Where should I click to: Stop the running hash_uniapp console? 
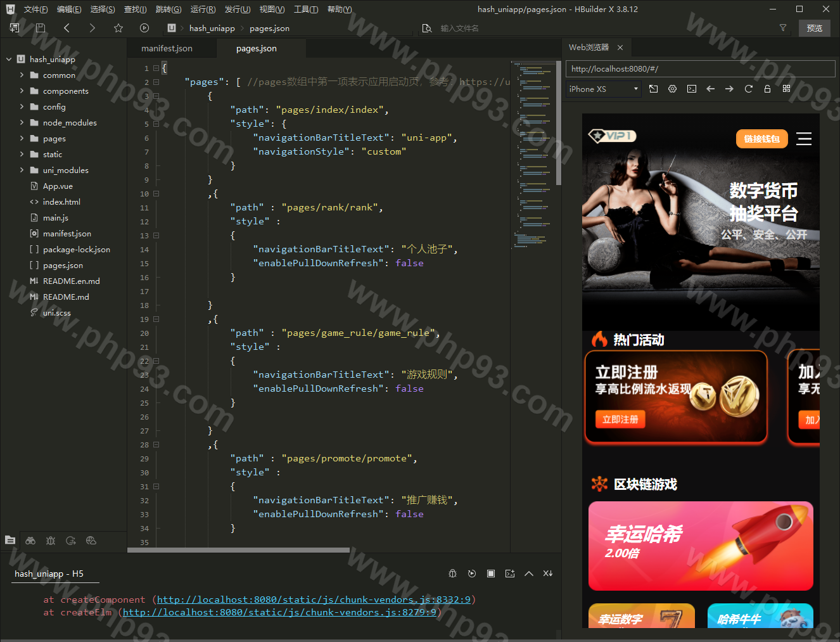coord(491,574)
